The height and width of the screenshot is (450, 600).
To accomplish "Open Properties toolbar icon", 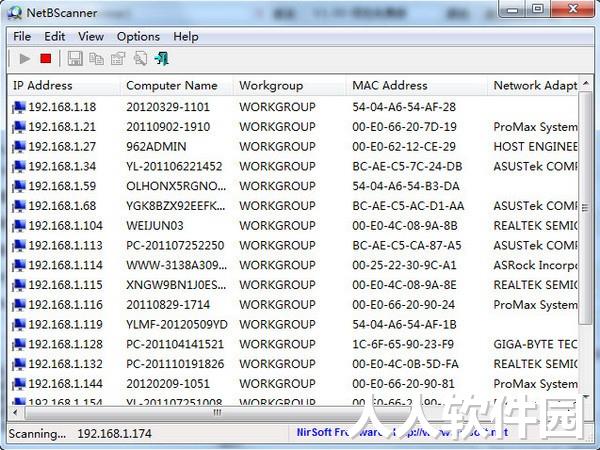I will (x=118, y=59).
